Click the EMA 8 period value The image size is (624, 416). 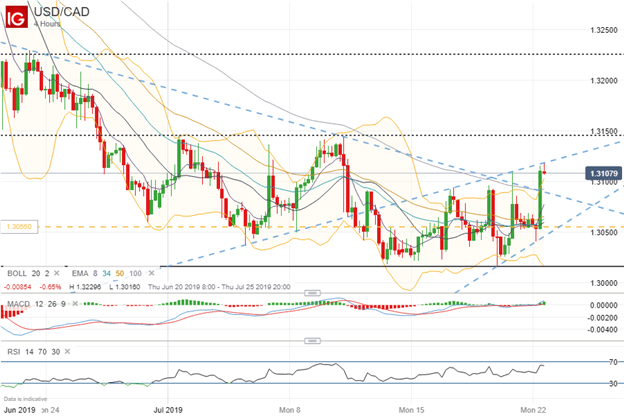pos(95,273)
